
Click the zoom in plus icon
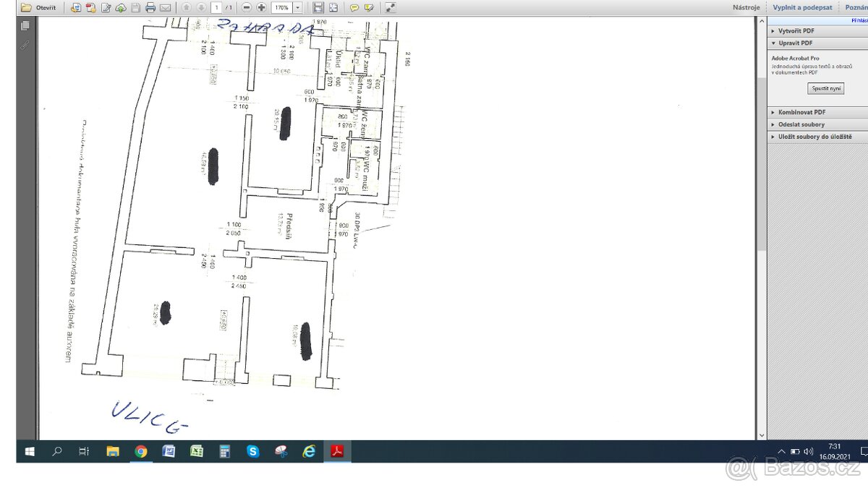261,8
